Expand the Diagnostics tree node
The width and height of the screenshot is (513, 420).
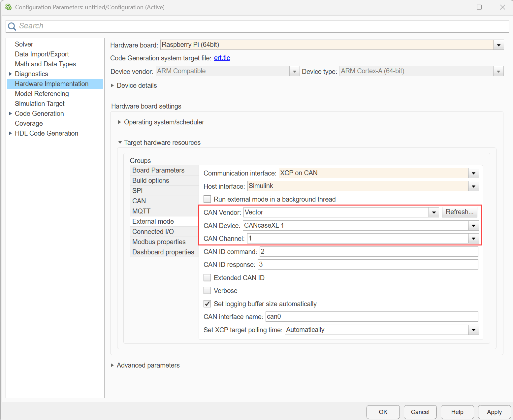(x=10, y=74)
